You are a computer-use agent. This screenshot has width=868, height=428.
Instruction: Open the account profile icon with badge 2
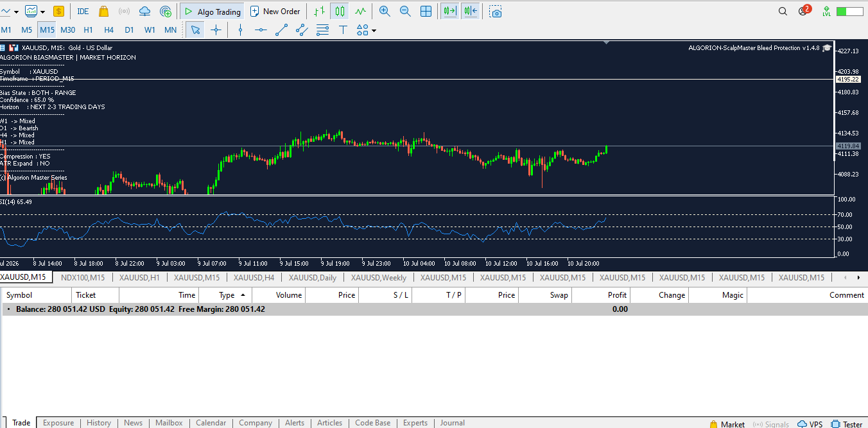[804, 10]
